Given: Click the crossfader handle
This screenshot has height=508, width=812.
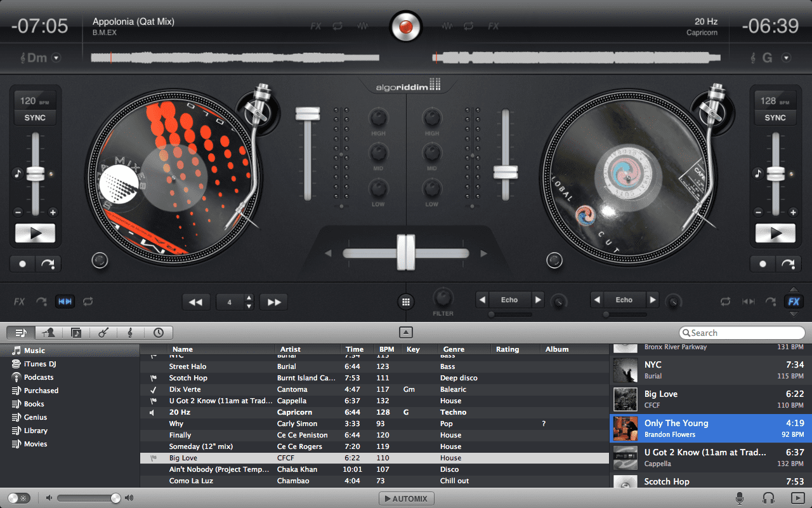Looking at the screenshot, I should pyautogui.click(x=406, y=253).
